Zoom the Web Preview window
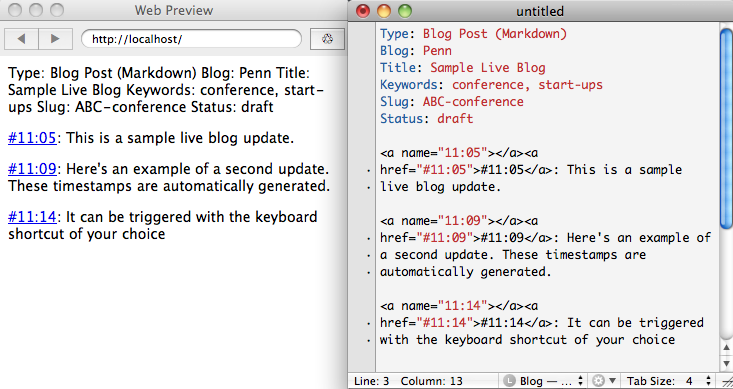The image size is (733, 389). pos(57,10)
